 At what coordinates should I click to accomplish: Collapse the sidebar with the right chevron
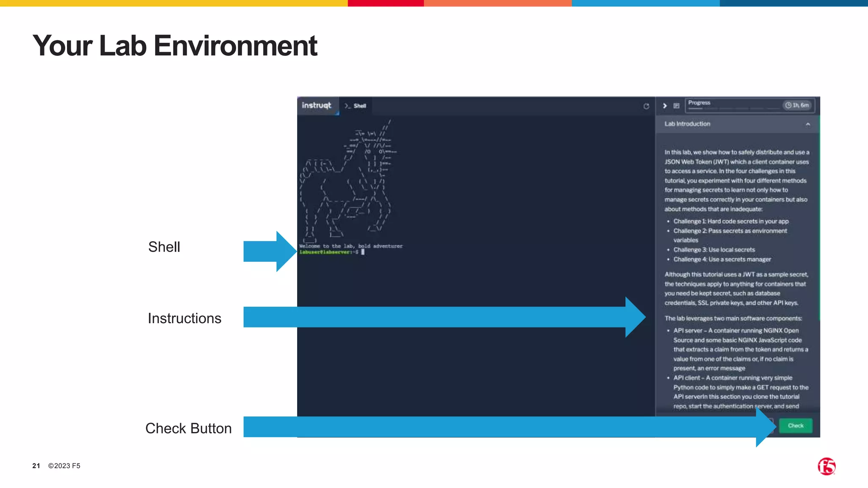pyautogui.click(x=665, y=106)
